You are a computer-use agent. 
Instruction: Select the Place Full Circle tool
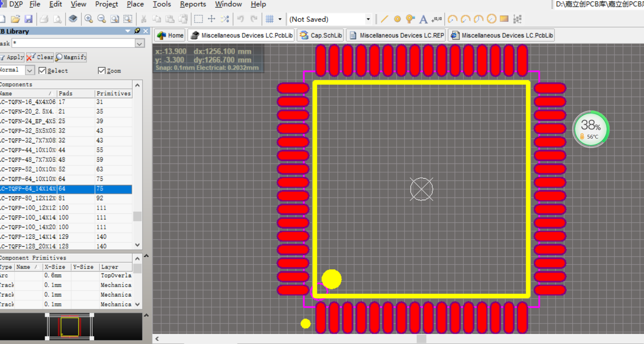[x=492, y=19]
